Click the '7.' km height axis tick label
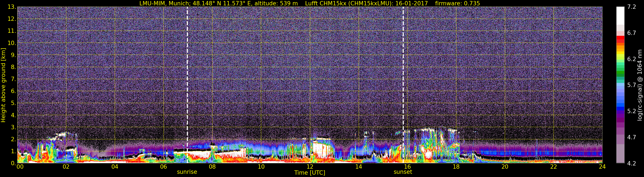This screenshot has height=177, width=644. pos(13,79)
